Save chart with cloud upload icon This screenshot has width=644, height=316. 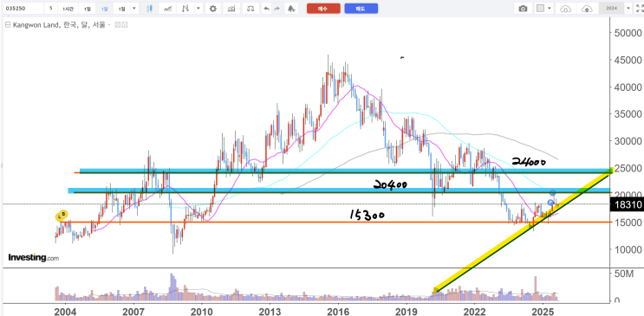click(588, 8)
